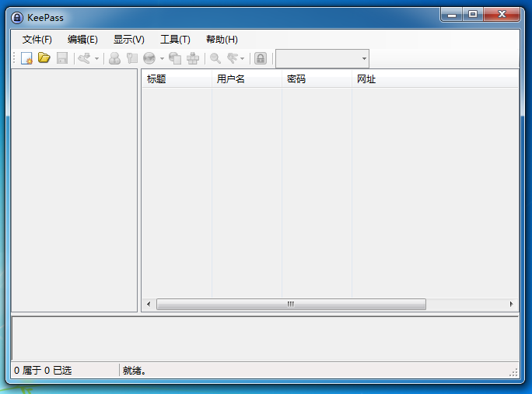The height and width of the screenshot is (394, 532).
Task: Click the Copy URL to clipboard icon
Action: (175, 58)
